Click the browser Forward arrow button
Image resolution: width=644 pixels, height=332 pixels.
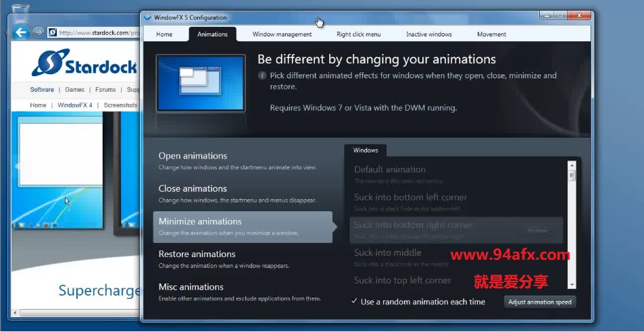(39, 32)
